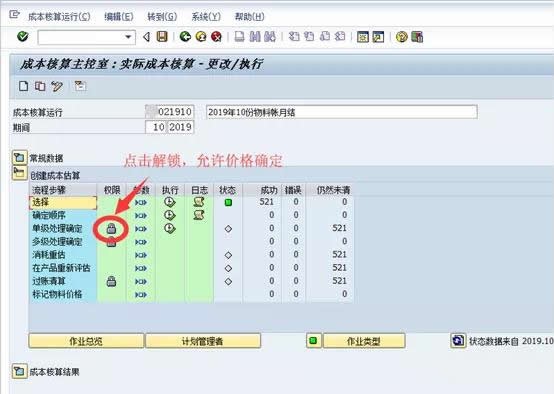
Task: Click the 计划管理者 button
Action: (x=203, y=341)
